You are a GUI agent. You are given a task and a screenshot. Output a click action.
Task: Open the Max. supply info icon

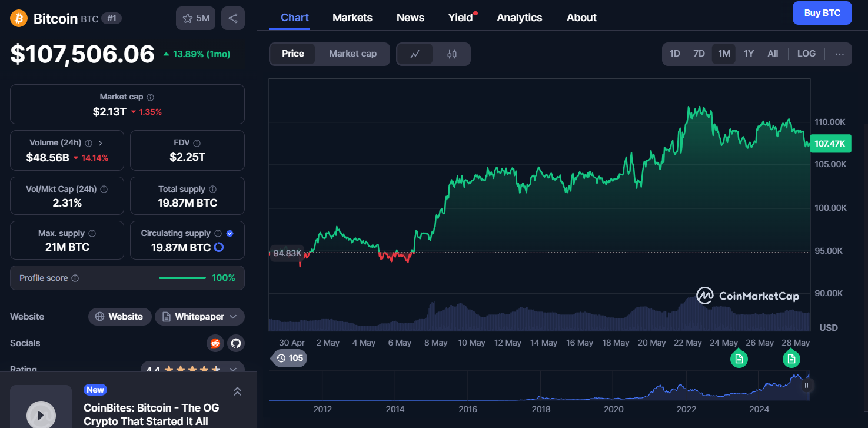point(92,234)
